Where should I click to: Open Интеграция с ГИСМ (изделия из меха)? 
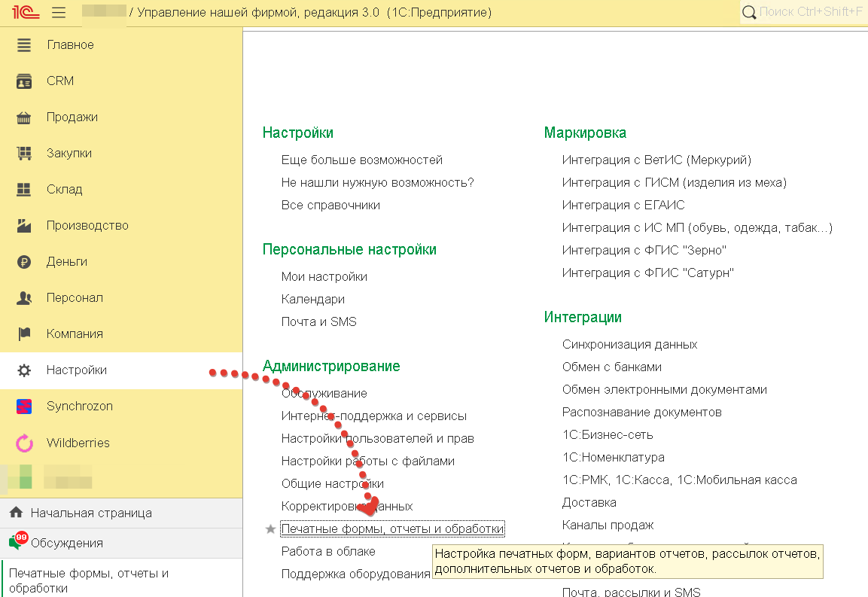point(675,183)
